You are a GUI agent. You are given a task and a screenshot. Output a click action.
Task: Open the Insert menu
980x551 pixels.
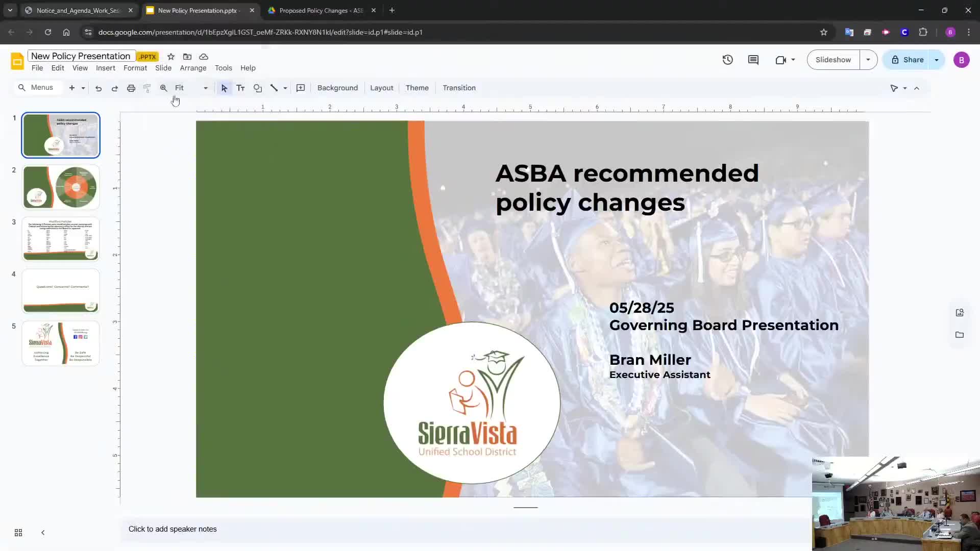tap(105, 68)
